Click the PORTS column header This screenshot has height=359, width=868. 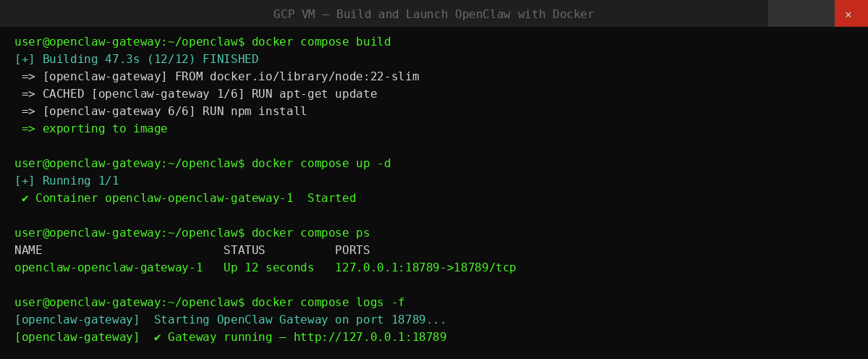point(352,250)
